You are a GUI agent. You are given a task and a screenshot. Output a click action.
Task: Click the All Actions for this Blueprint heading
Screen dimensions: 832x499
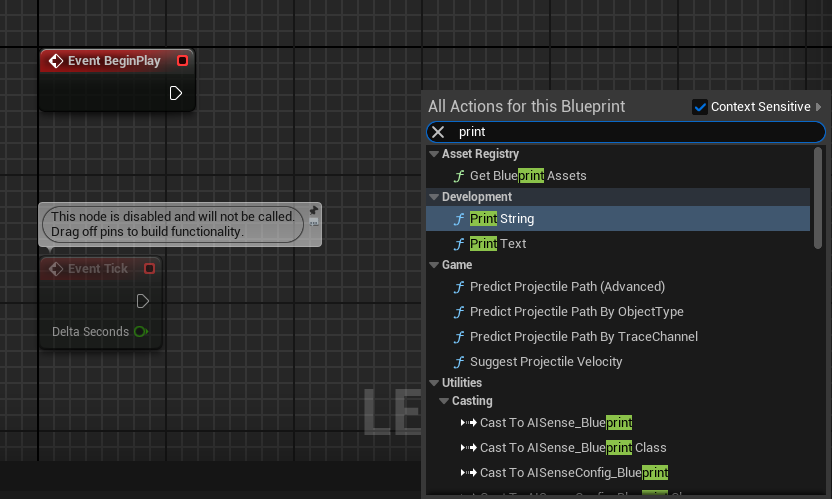(526, 107)
